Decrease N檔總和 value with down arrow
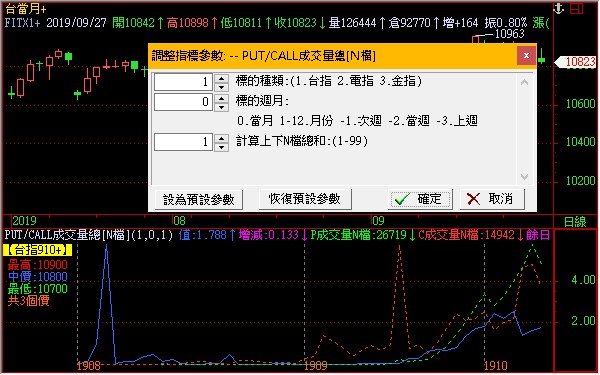600x375 pixels. click(222, 147)
